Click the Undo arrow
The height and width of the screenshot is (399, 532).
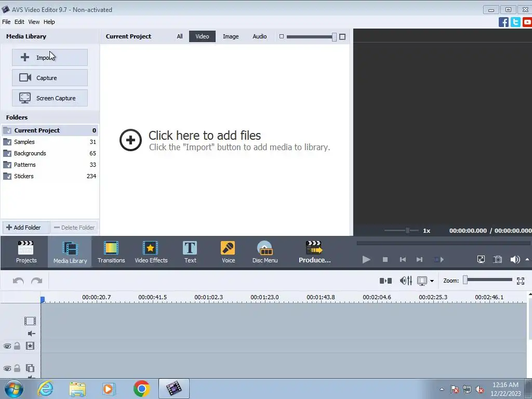coord(18,281)
